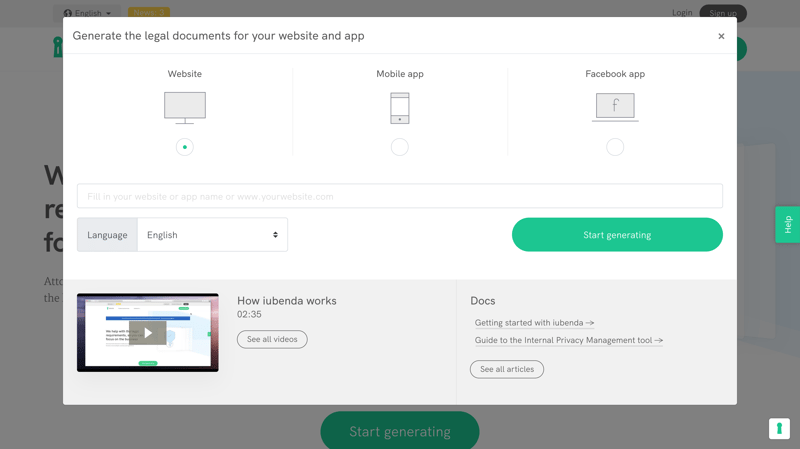The height and width of the screenshot is (449, 800).
Task: Click See all videos button
Action: tap(272, 339)
